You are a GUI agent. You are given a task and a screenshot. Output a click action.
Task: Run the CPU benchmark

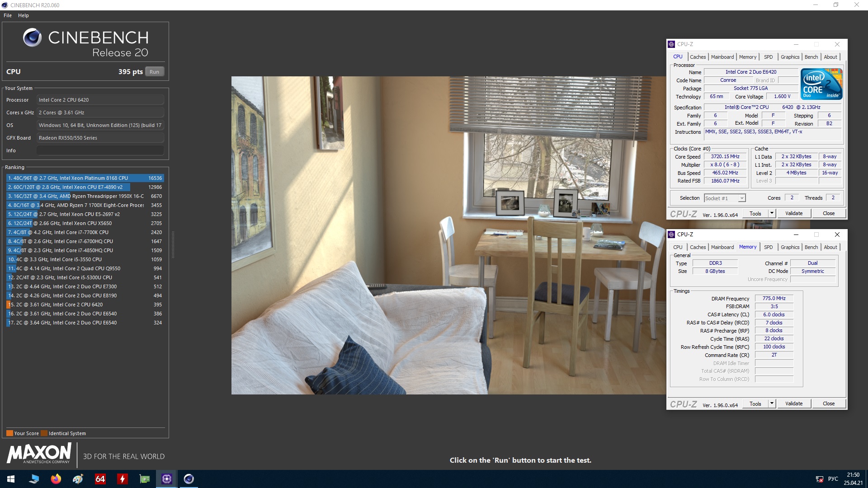155,72
